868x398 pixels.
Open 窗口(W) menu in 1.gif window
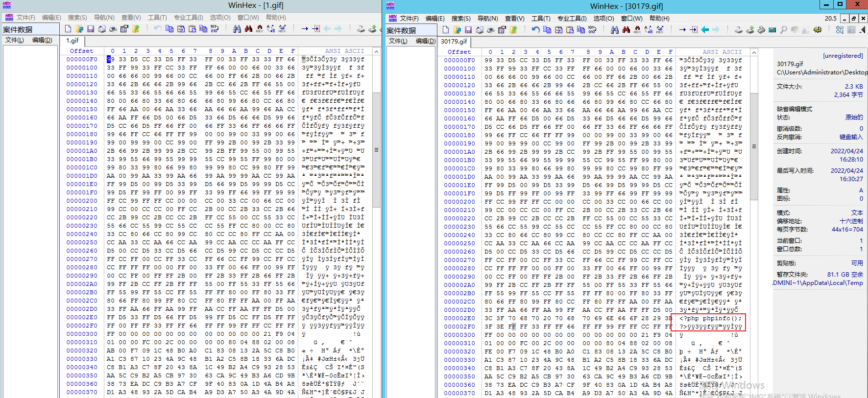coord(248,17)
